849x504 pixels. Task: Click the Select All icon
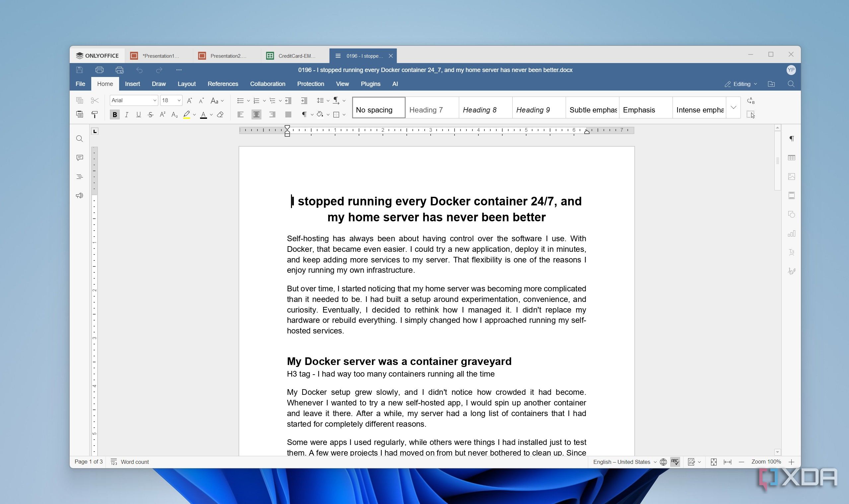point(750,114)
